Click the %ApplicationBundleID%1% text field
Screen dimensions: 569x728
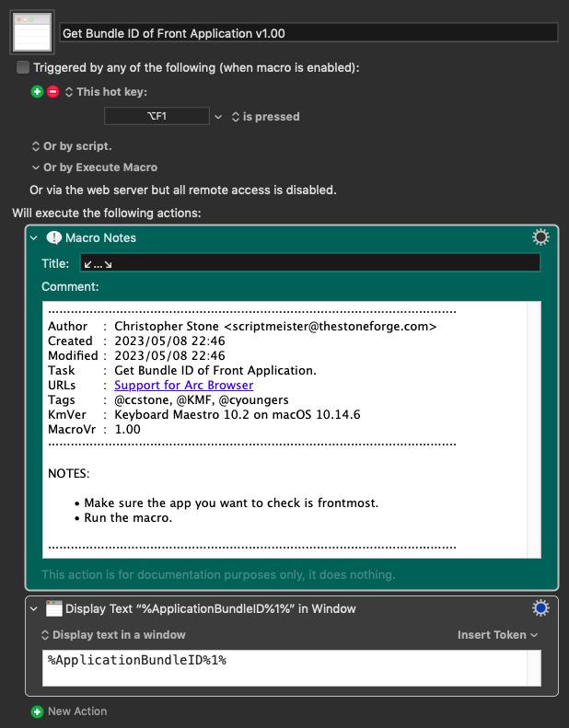coord(285,668)
